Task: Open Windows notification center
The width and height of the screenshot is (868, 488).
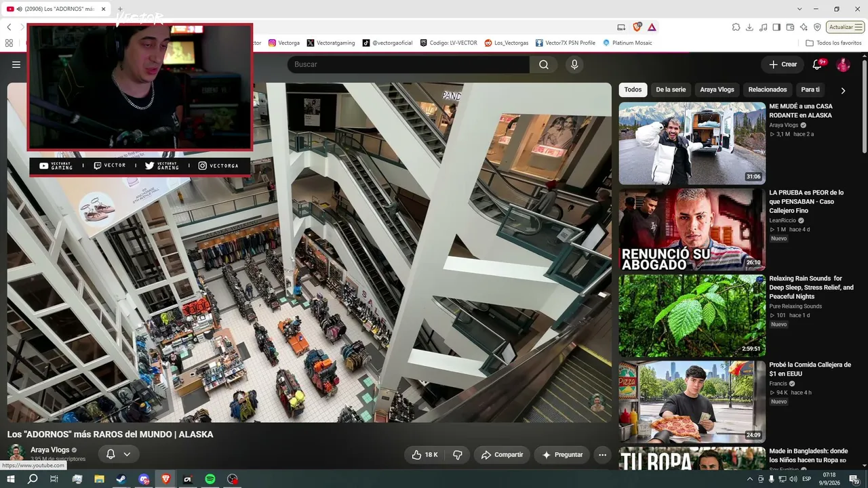Action: [854, 479]
